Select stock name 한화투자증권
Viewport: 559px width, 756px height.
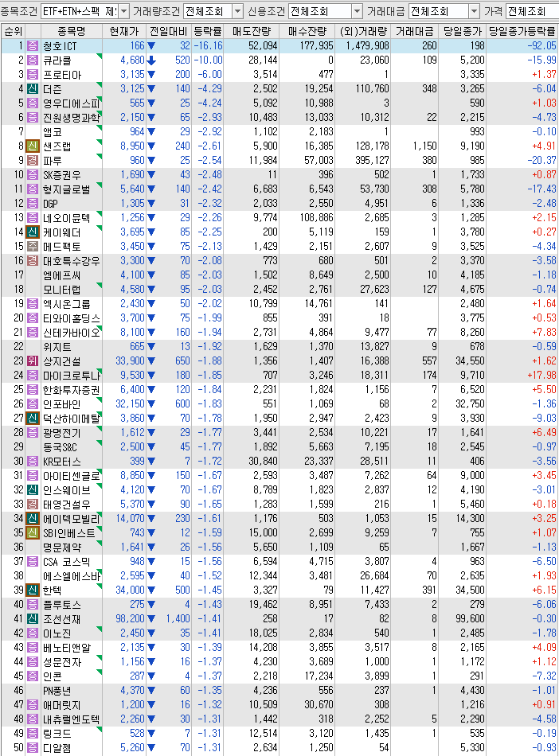(x=72, y=390)
